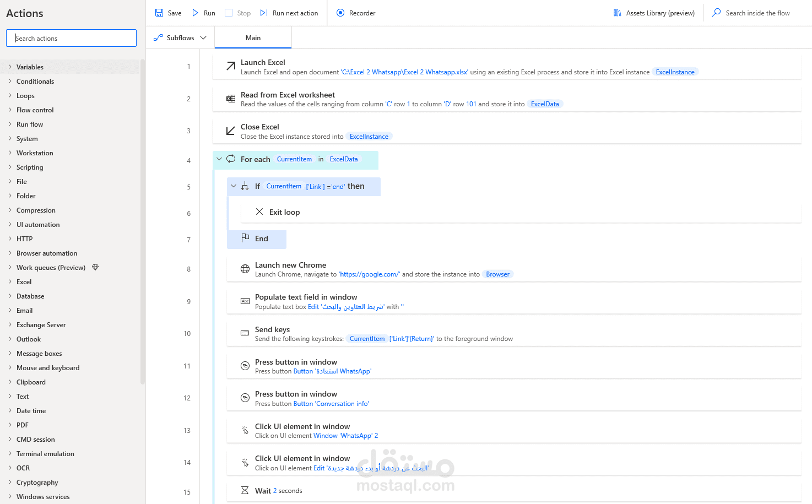Click the Button 'Conversation info' link

(331, 404)
